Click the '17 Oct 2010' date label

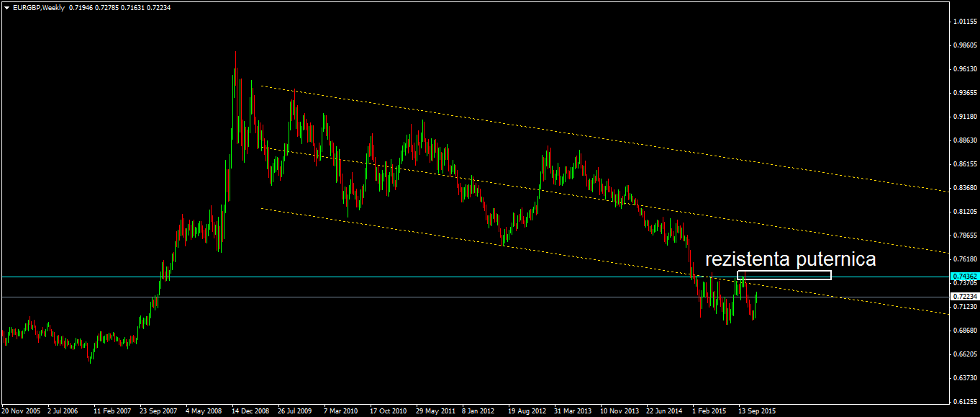point(389,411)
